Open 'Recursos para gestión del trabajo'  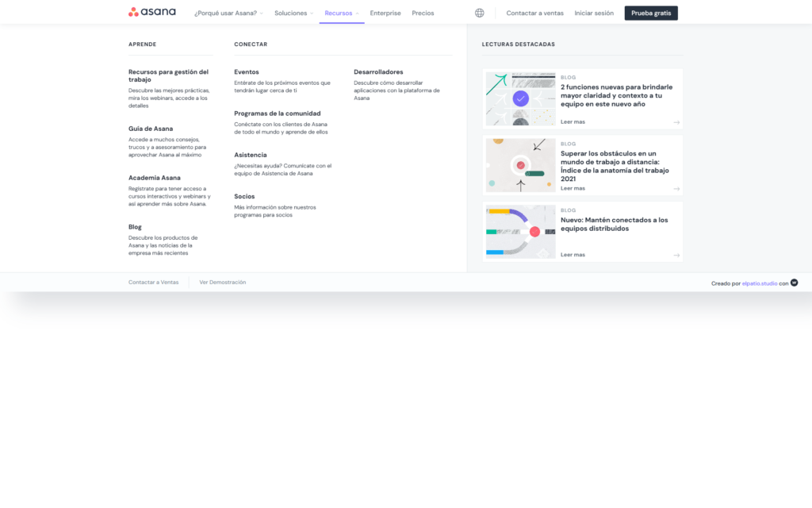tap(168, 75)
